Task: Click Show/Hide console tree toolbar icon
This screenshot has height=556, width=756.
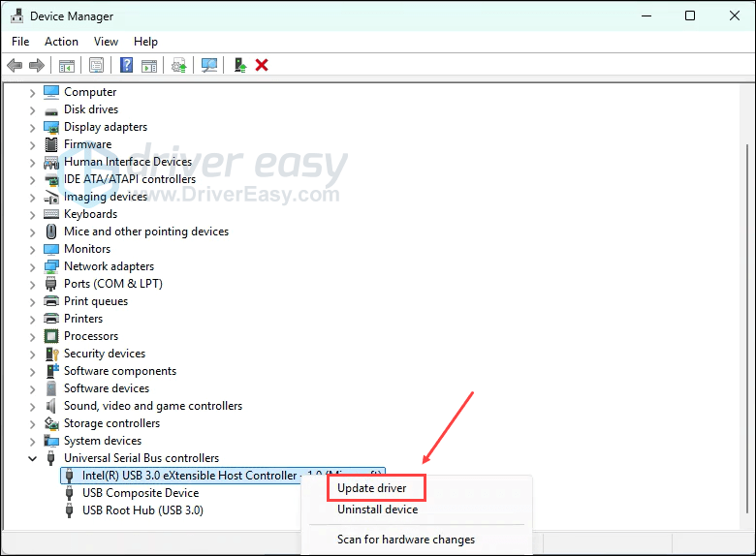Action: point(67,66)
